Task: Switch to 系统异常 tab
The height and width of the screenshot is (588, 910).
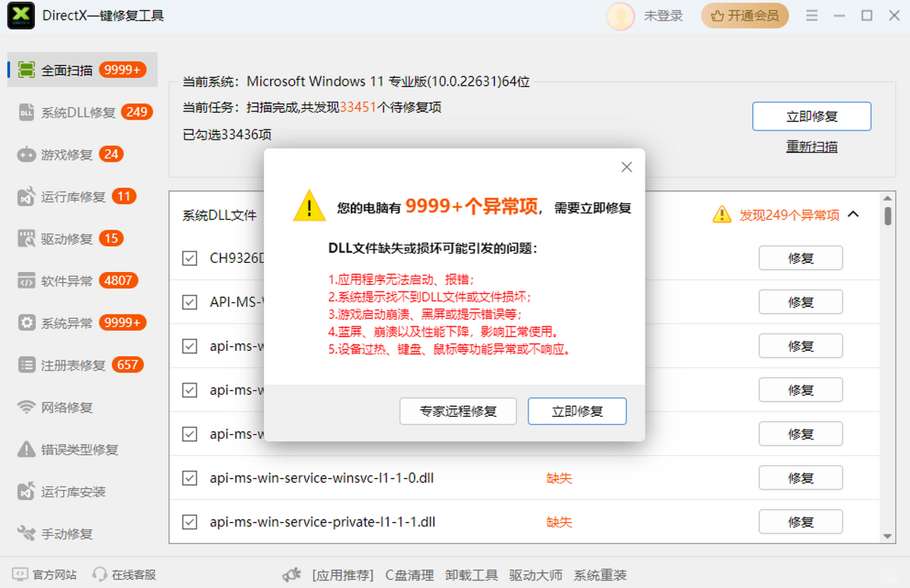Action: coord(82,323)
